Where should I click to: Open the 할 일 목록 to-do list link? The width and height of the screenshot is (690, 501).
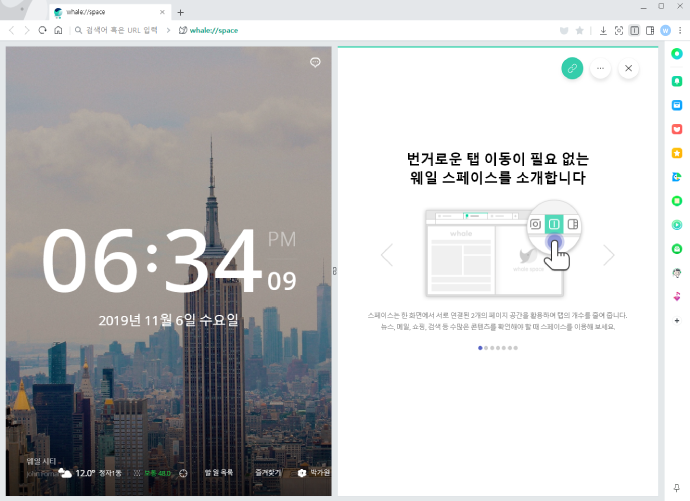[218, 472]
